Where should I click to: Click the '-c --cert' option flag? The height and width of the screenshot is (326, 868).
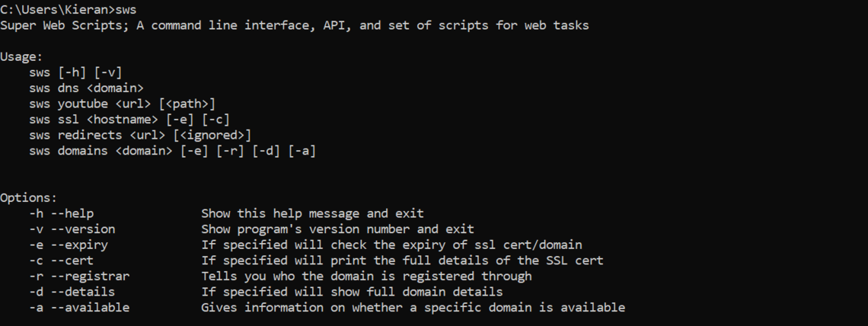pyautogui.click(x=61, y=260)
